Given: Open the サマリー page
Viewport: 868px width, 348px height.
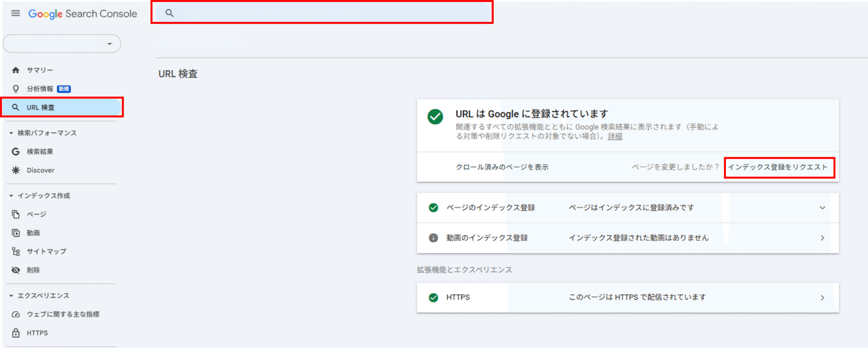Looking at the screenshot, I should tap(40, 70).
